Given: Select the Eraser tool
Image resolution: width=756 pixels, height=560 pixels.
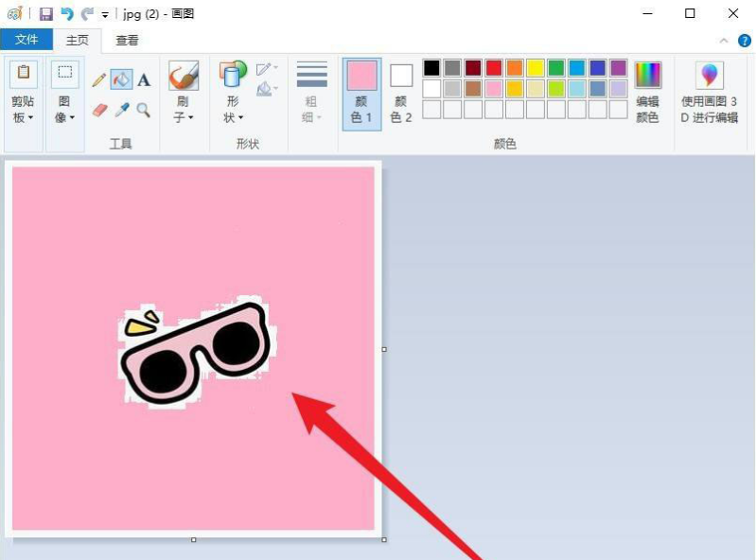Looking at the screenshot, I should [98, 111].
